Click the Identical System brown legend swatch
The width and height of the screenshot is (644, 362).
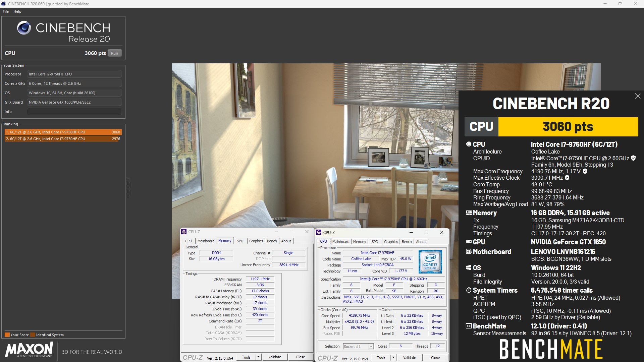tap(33, 335)
